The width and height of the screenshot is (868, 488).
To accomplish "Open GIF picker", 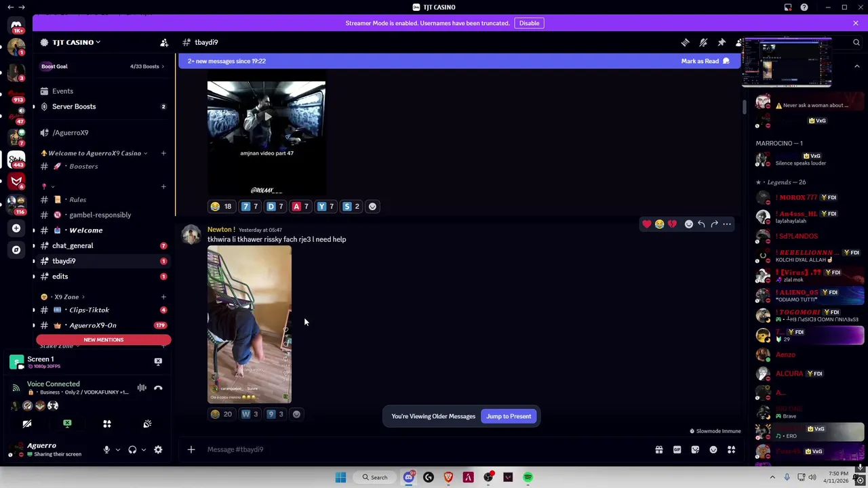I will (677, 449).
